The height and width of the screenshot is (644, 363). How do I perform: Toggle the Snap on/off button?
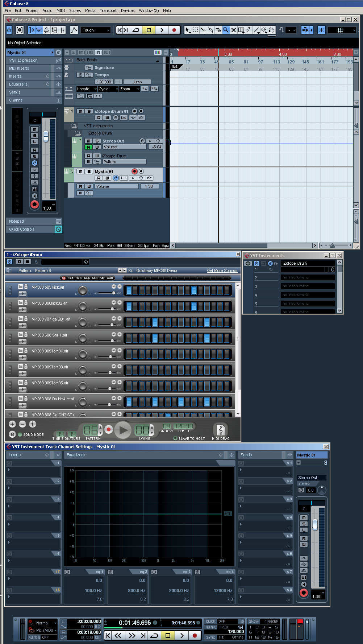pyautogui.click(x=321, y=30)
